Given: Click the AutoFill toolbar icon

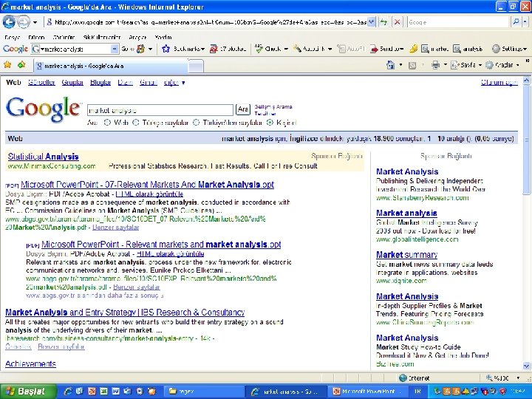Looking at the screenshot, I should tap(341, 49).
